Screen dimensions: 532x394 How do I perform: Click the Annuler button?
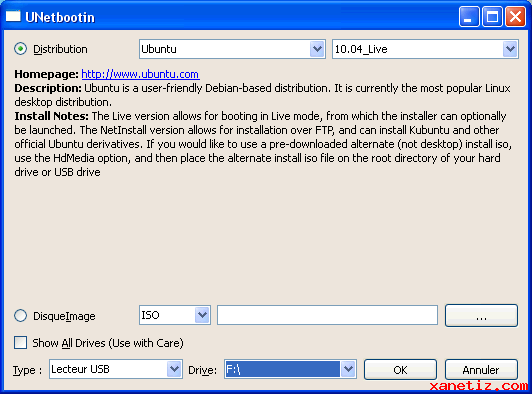481,370
